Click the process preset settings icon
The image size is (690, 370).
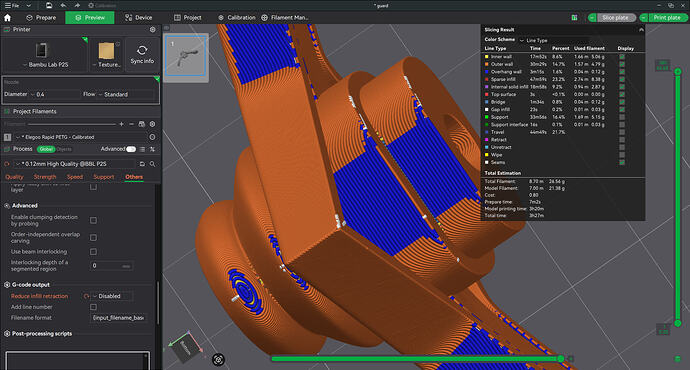tap(152, 149)
